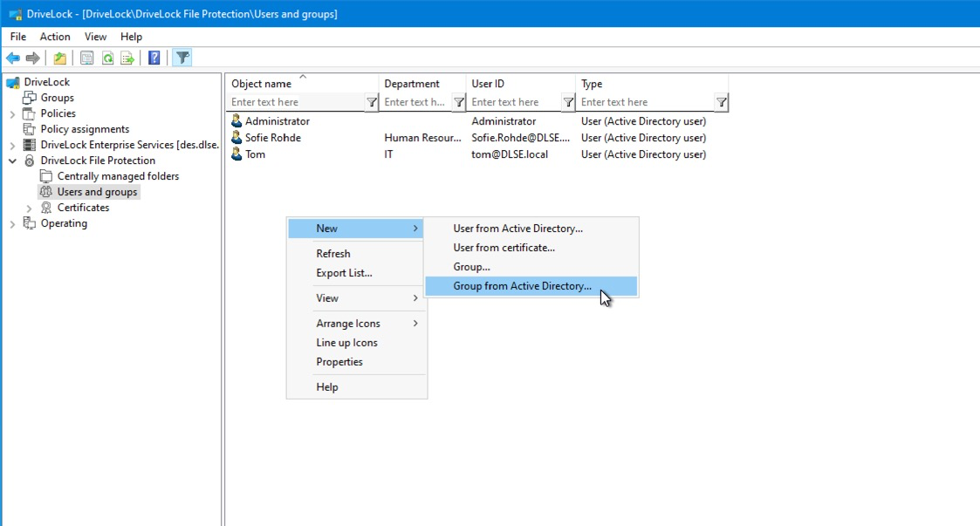Click the refresh toolbar icon

107,58
